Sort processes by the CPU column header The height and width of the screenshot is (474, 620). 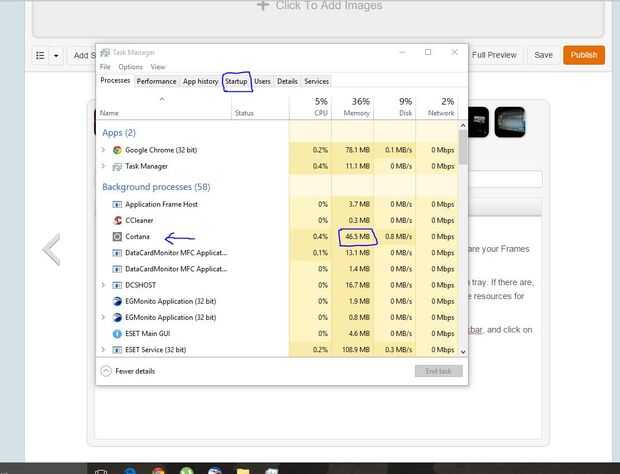pyautogui.click(x=311, y=107)
